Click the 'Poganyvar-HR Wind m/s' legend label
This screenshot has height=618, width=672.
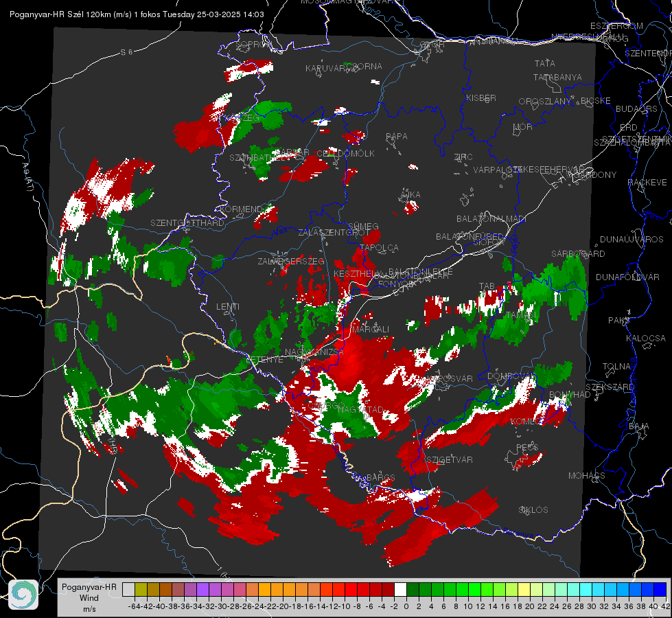[x=89, y=598]
